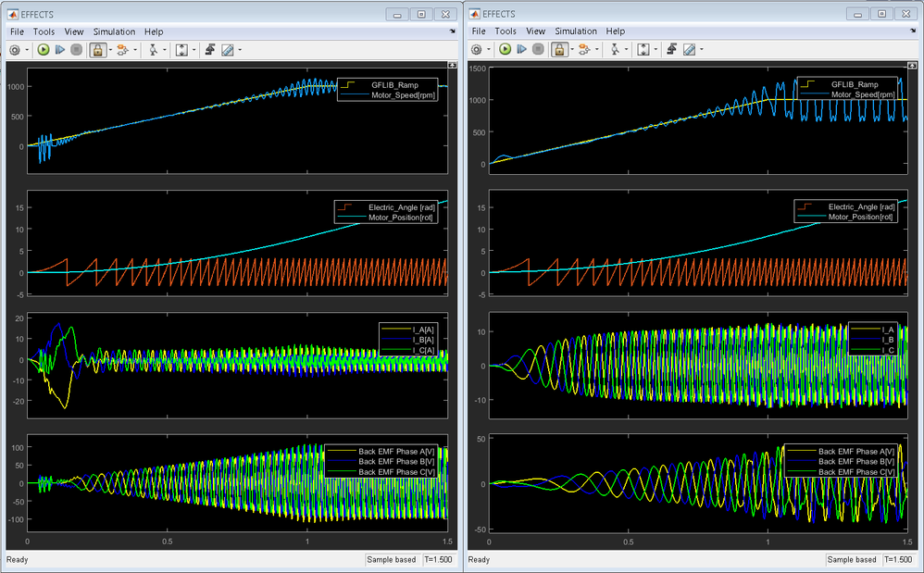Toggle the signal lock icon in left window
The height and width of the screenshot is (573, 924).
pyautogui.click(x=97, y=50)
